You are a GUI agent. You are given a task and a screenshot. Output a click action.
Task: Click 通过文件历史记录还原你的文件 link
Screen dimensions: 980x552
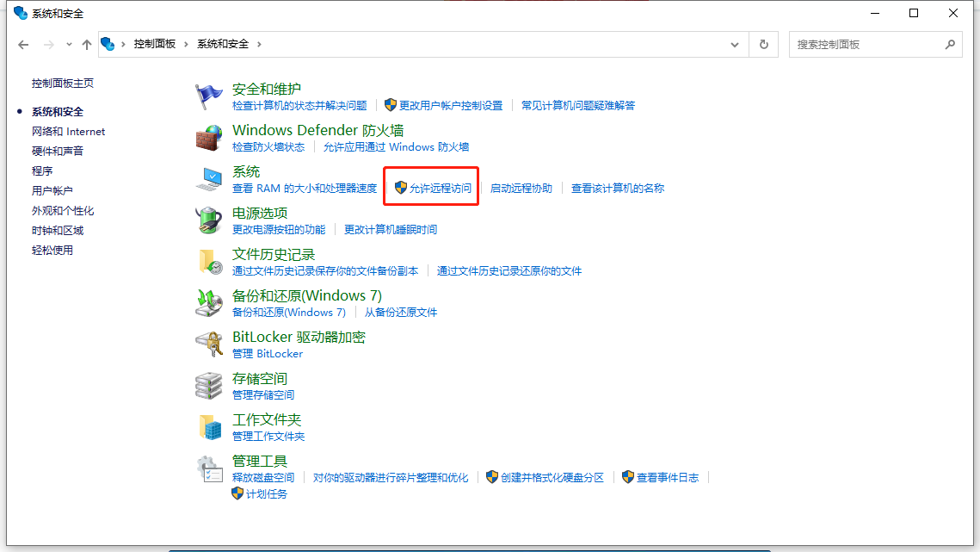pyautogui.click(x=509, y=271)
